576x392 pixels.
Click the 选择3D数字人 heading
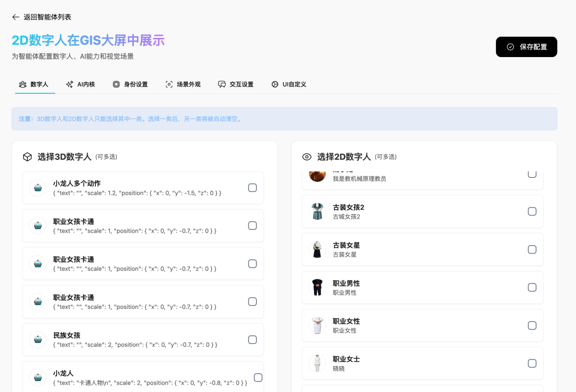(65, 157)
